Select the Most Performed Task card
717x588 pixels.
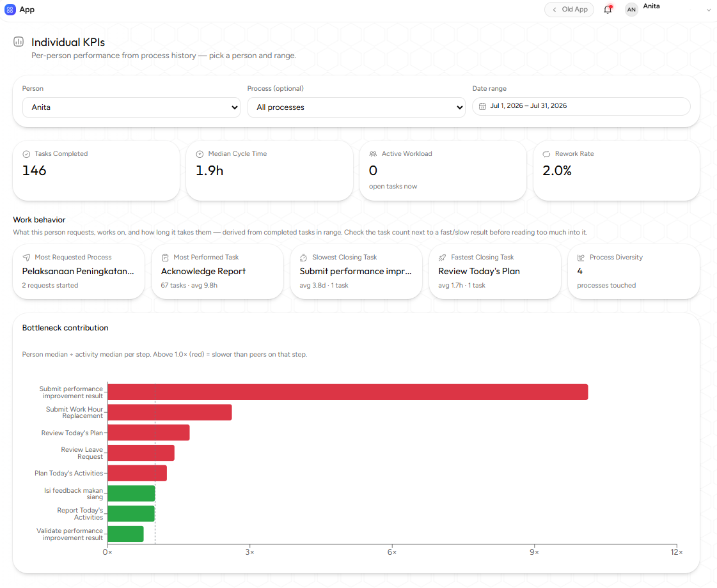point(217,272)
